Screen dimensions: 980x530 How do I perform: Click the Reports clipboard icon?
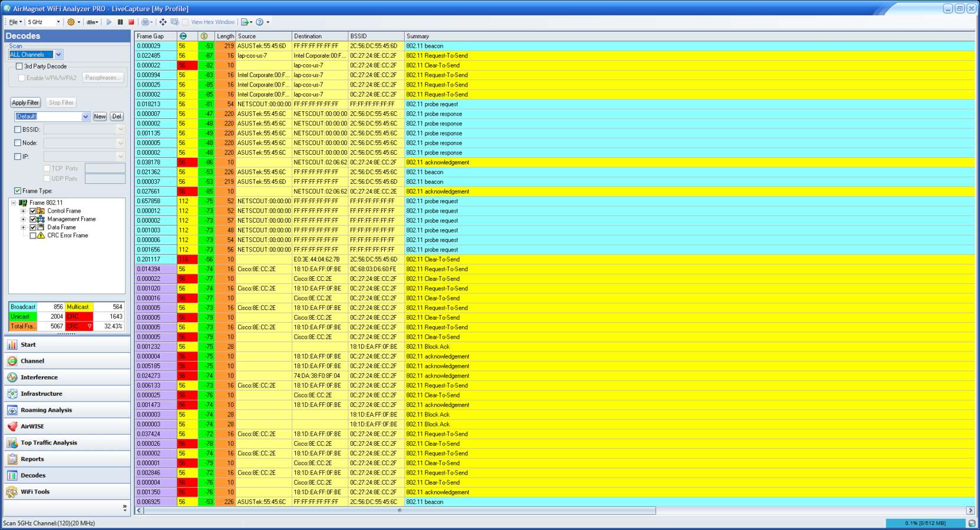pyautogui.click(x=12, y=459)
